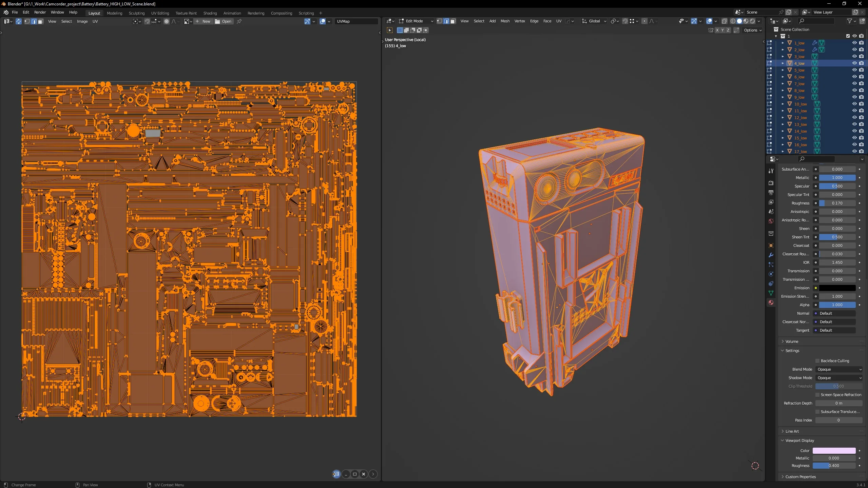Open the Physics properties tab
Screen dimensions: 868x488
click(771, 274)
